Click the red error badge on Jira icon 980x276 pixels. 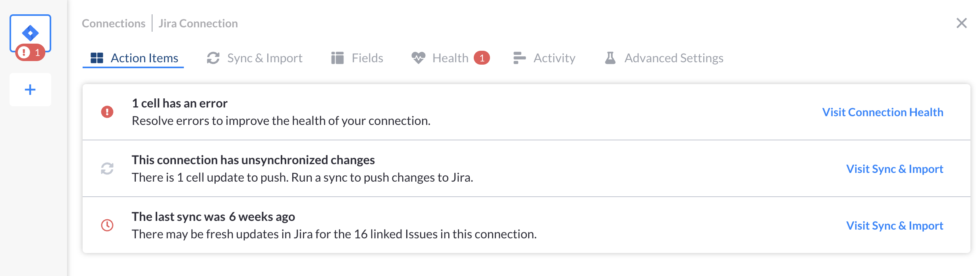click(30, 52)
